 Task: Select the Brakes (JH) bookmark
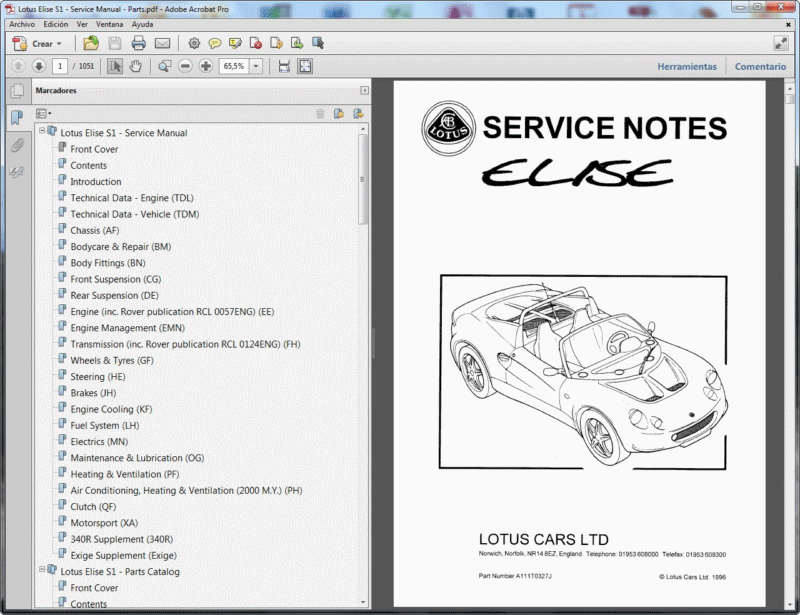point(95,392)
